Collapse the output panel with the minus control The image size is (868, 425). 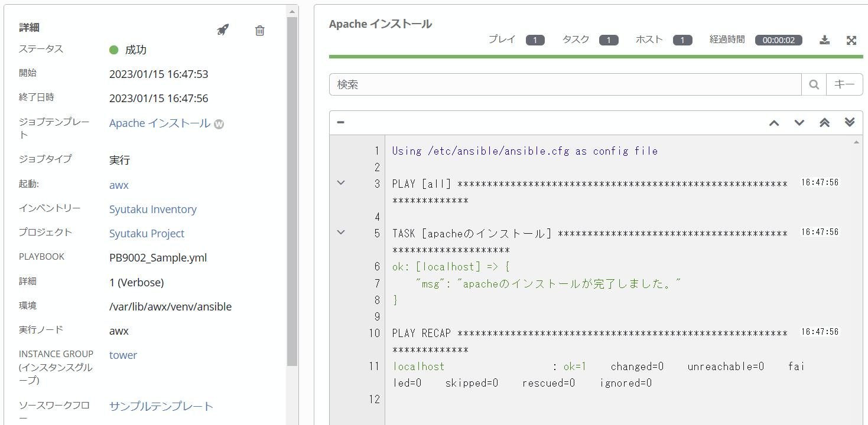(x=340, y=122)
